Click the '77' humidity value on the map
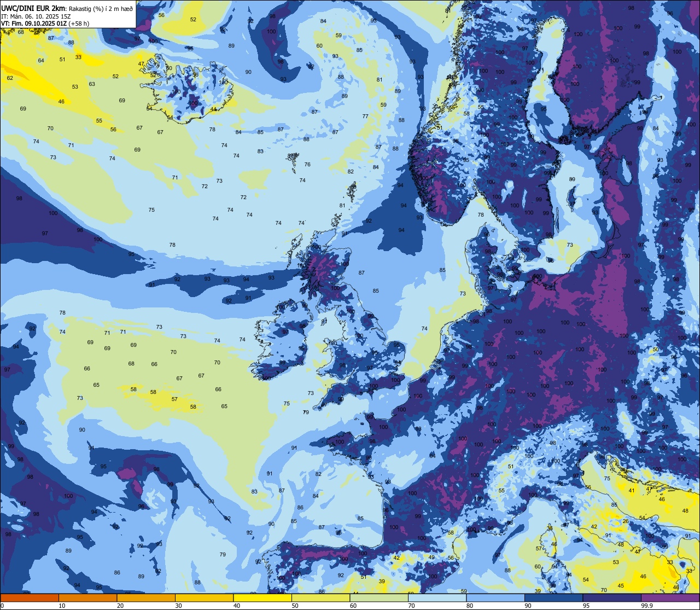This screenshot has width=700, height=610. tap(365, 117)
